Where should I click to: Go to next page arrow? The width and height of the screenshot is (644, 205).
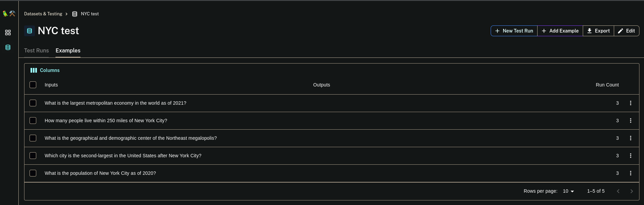coord(631,191)
